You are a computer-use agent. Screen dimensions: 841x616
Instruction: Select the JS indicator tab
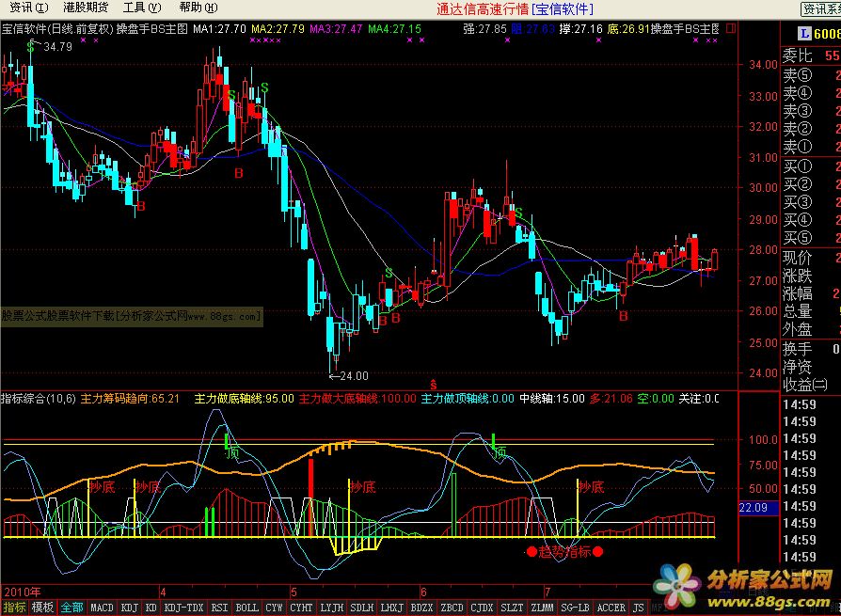tap(638, 608)
